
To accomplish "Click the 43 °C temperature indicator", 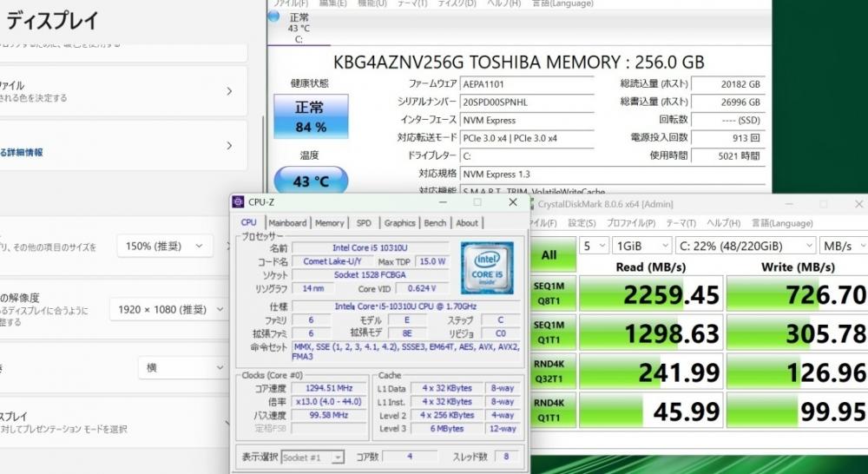I will pyautogui.click(x=311, y=181).
